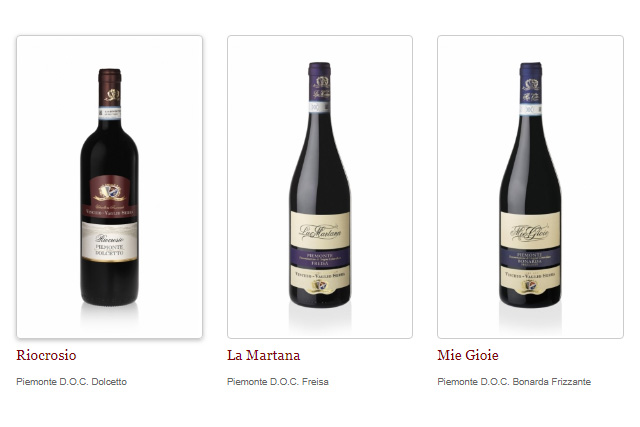
Task: Click the crest emblem at bottom of La Martana label
Action: [x=320, y=286]
